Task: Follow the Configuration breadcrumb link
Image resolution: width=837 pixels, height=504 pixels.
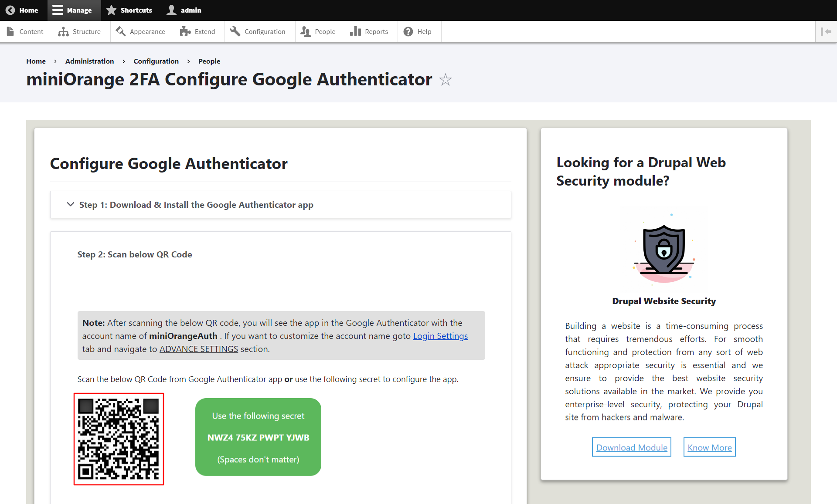Action: click(156, 61)
